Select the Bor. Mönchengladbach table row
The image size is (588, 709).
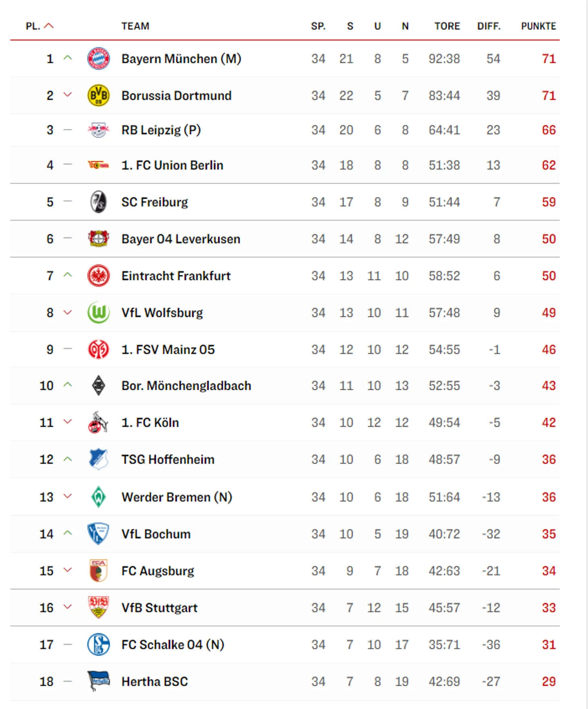click(x=285, y=386)
